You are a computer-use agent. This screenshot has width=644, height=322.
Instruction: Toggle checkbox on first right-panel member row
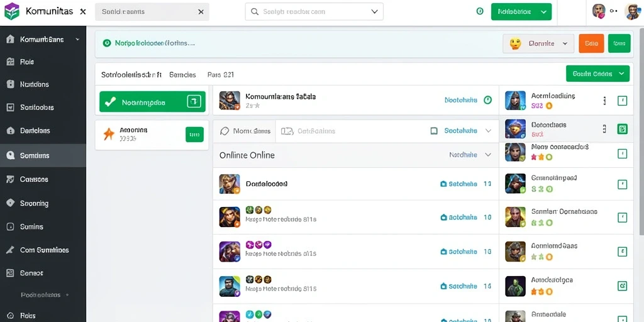(622, 101)
